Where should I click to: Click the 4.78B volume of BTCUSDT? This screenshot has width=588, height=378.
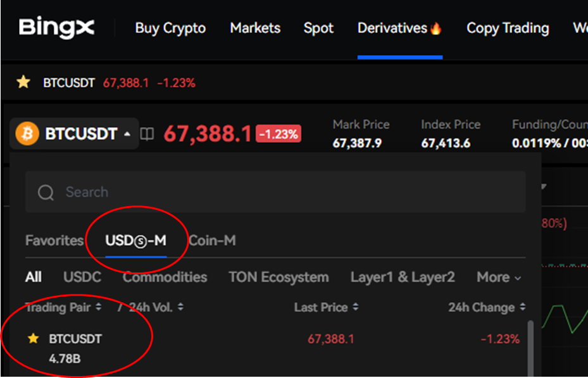pos(65,358)
